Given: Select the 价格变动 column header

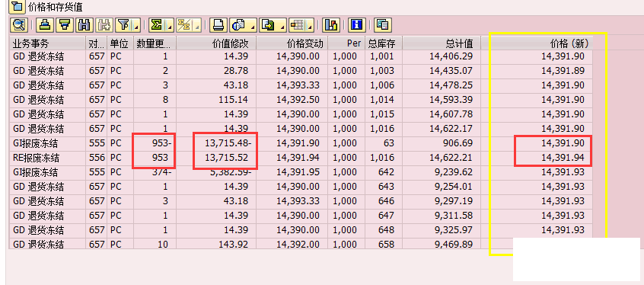Looking at the screenshot, I should point(292,43).
